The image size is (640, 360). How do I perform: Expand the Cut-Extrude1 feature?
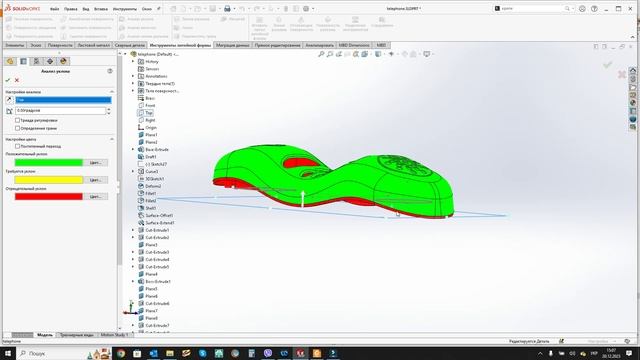(x=133, y=230)
